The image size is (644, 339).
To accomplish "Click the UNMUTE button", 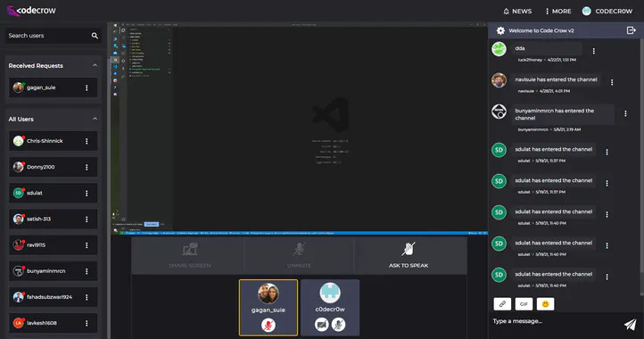I will [299, 255].
